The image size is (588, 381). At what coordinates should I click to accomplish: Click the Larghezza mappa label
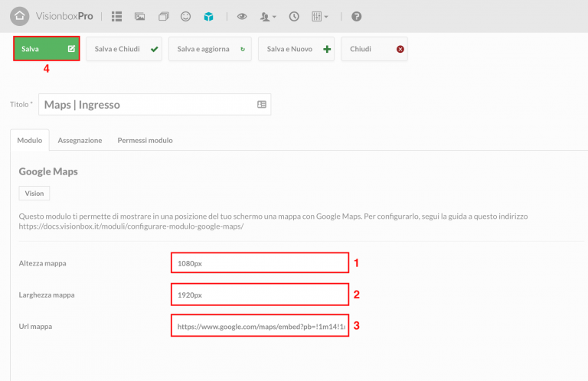(x=47, y=295)
